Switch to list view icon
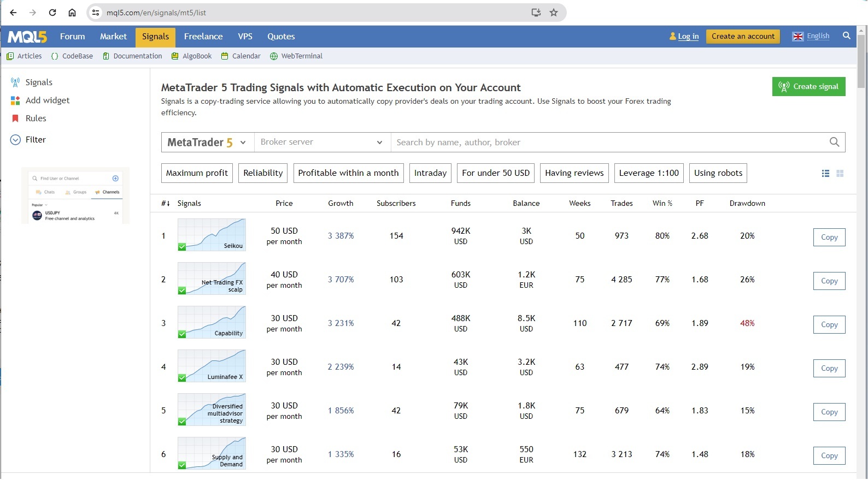 pos(825,173)
